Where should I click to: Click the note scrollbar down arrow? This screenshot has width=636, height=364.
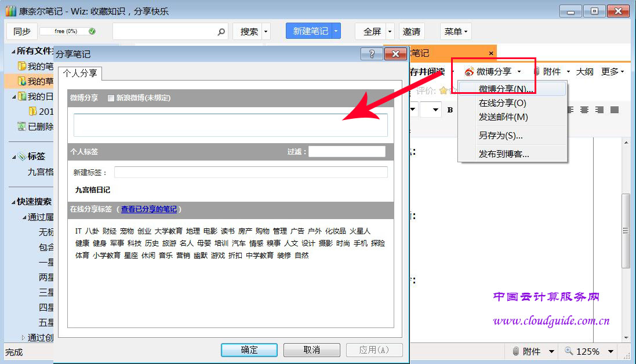click(626, 337)
